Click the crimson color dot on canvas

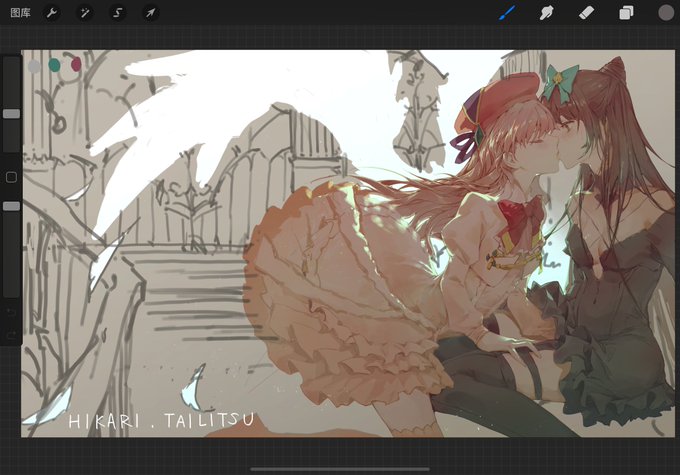(76, 64)
